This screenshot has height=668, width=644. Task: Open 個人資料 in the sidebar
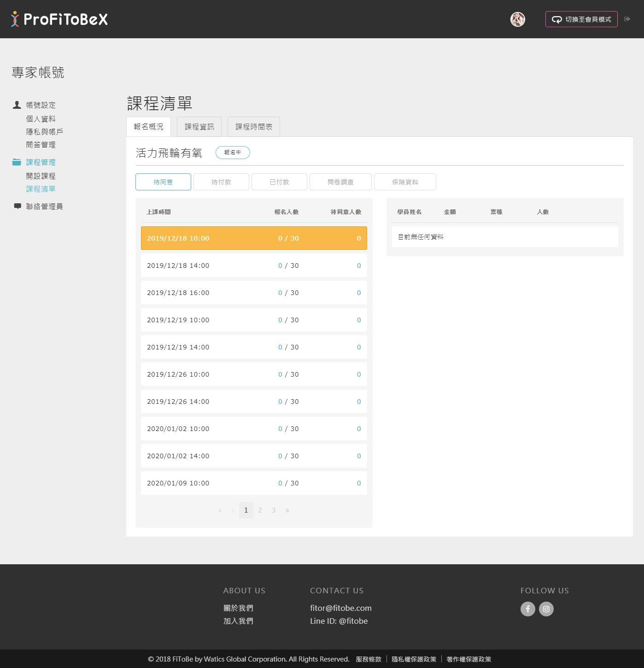click(41, 119)
